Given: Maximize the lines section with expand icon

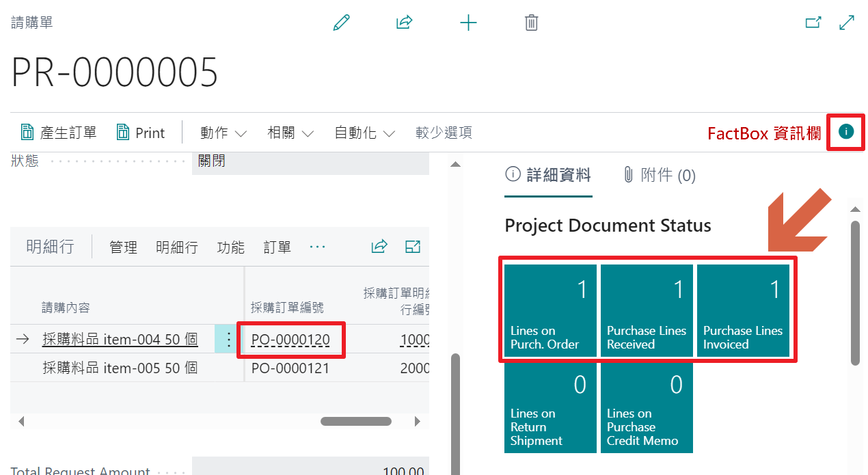Looking at the screenshot, I should click(413, 247).
